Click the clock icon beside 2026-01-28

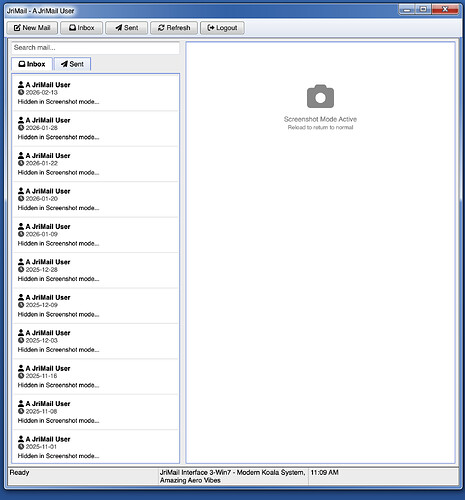point(21,128)
